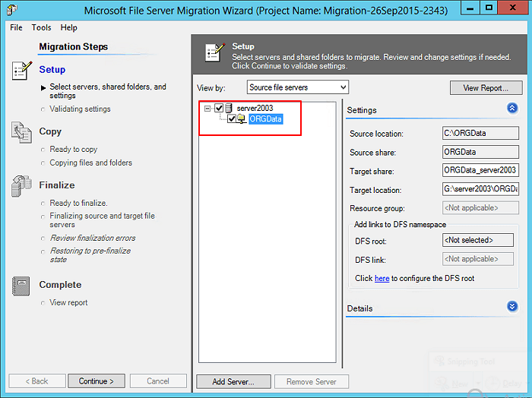Click the Target share input field
This screenshot has height=398, width=532.
click(480, 171)
